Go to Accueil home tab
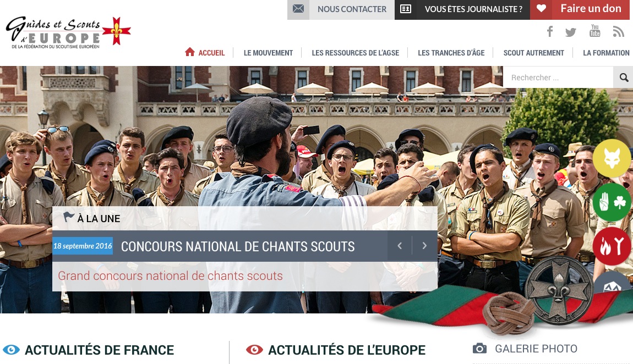Screen dimensions: 633x364 (x=205, y=52)
